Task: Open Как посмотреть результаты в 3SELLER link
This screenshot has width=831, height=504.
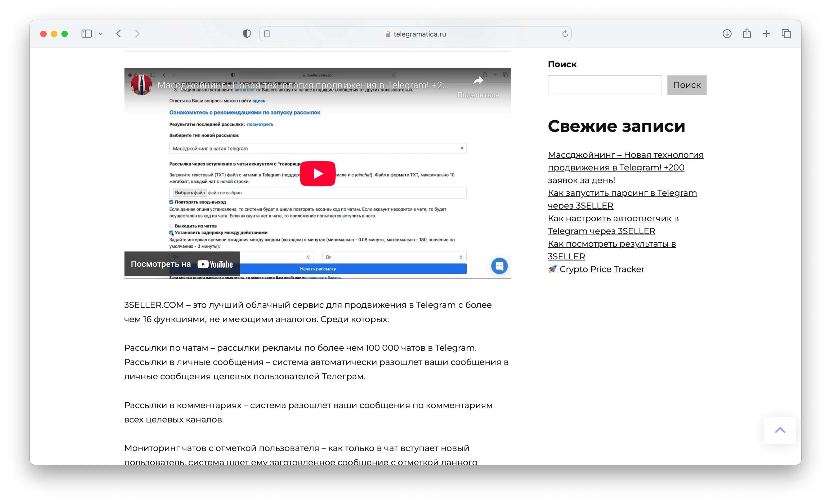Action: pyautogui.click(x=612, y=250)
